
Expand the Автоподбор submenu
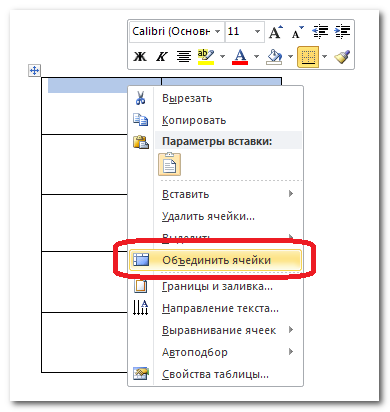pyautogui.click(x=215, y=352)
